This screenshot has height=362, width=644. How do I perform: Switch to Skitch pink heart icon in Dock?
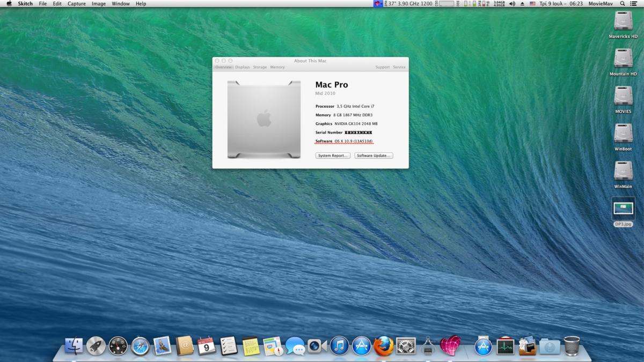tap(450, 346)
